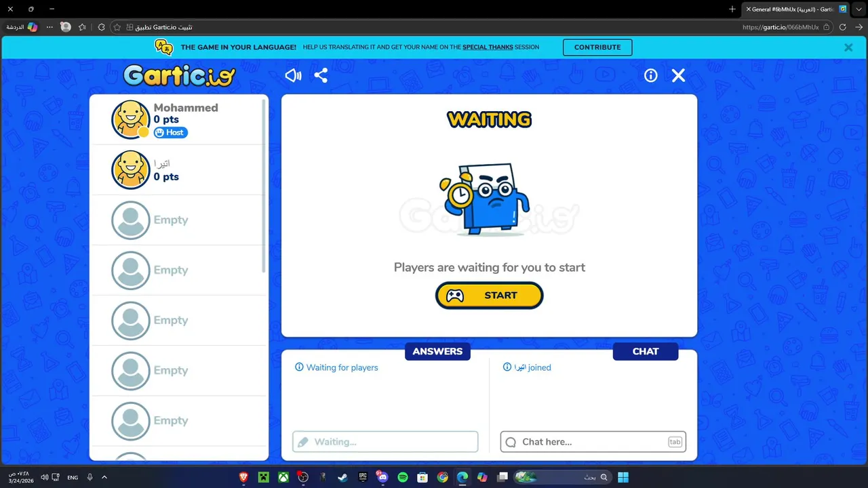This screenshot has width=868, height=488.
Task: Add page to favorites star icon
Action: [117, 27]
